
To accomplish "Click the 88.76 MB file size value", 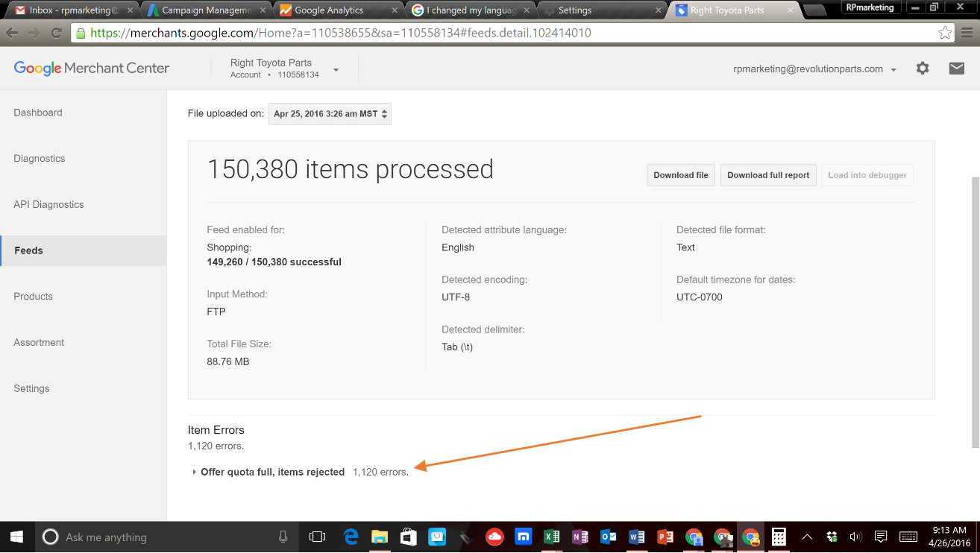I will (228, 361).
